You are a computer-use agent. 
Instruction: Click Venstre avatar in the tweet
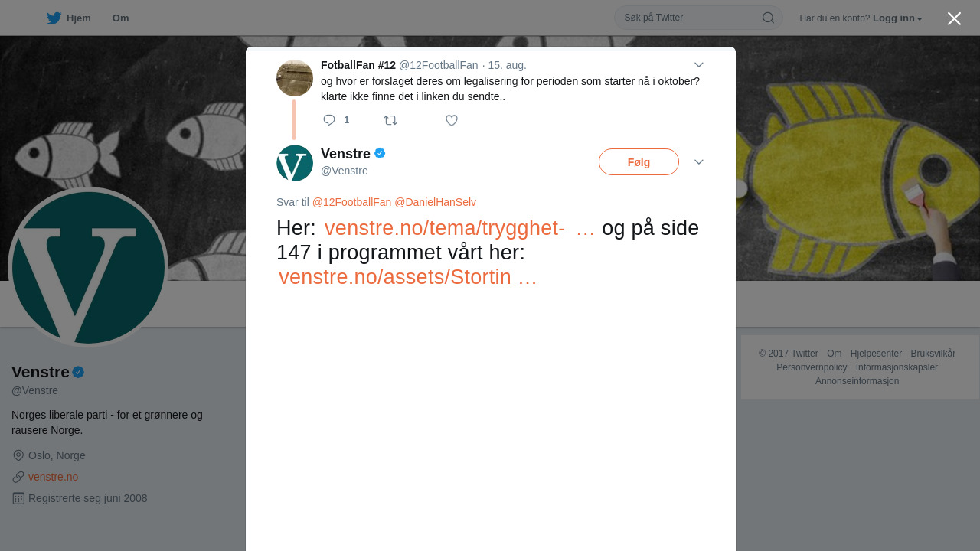(295, 163)
